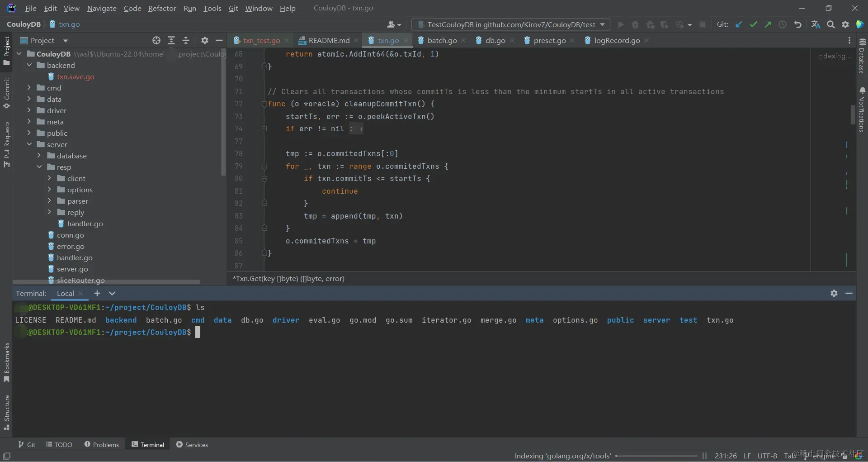Open the translate icon in toolbar
The width and height of the screenshot is (868, 462).
coord(816,24)
